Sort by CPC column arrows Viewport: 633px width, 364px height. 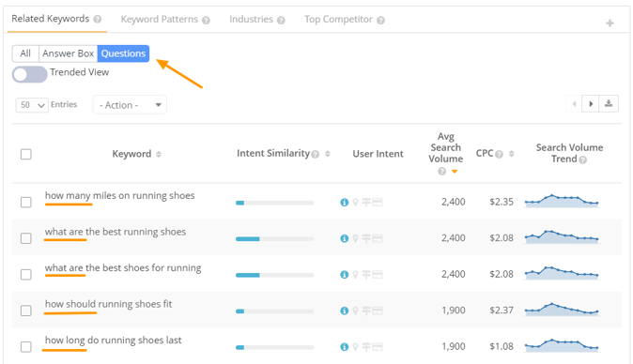pos(511,154)
